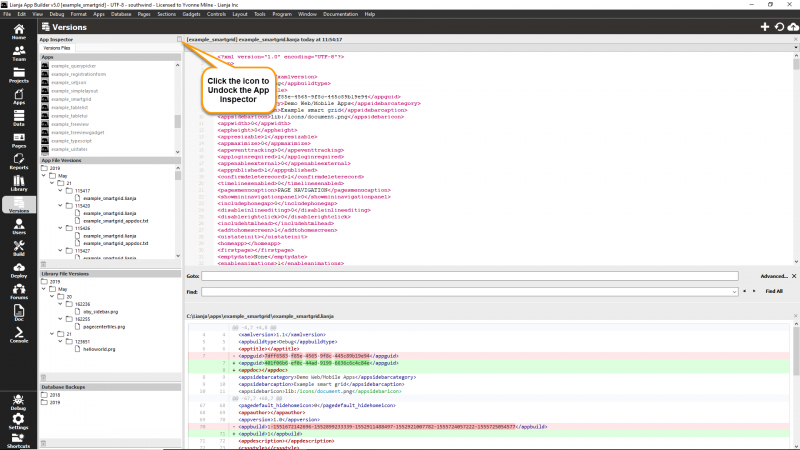Select oby_sidebar.prg file
The width and height of the screenshot is (800, 450).
point(101,311)
